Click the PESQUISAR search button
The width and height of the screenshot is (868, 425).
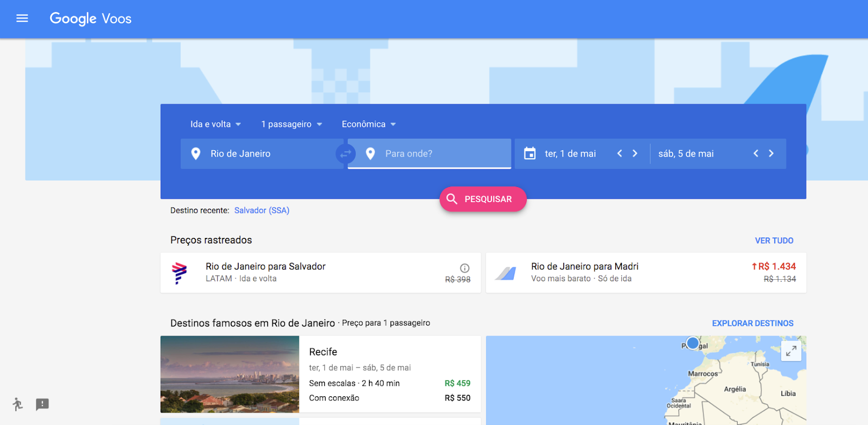pos(483,199)
